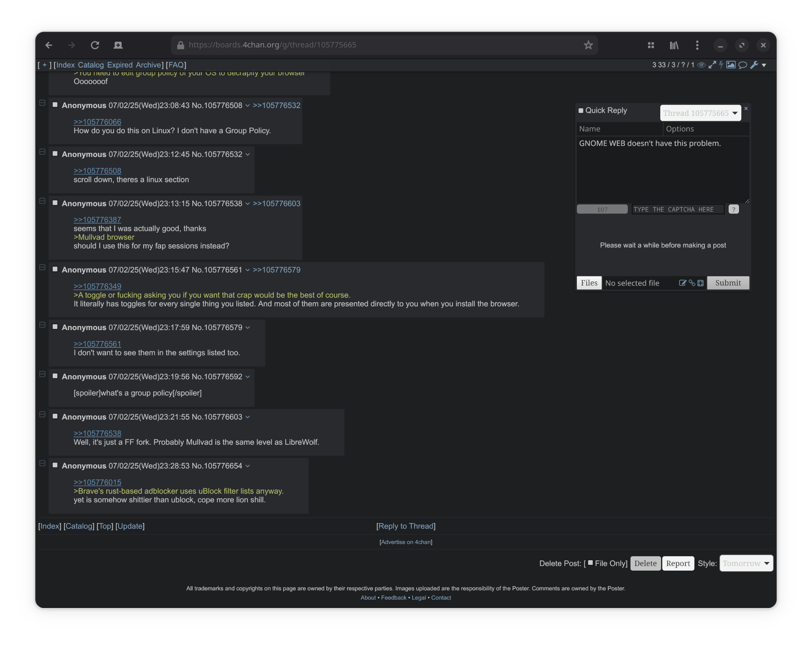Hide post No.105776532 with minus icon
Image resolution: width=812 pixels, height=647 pixels.
coord(42,152)
